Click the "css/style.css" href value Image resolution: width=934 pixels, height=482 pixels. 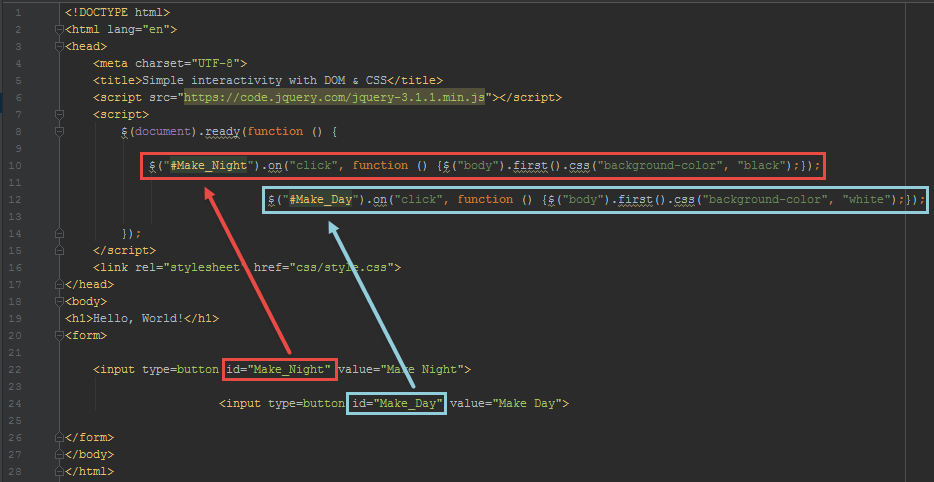tap(341, 267)
